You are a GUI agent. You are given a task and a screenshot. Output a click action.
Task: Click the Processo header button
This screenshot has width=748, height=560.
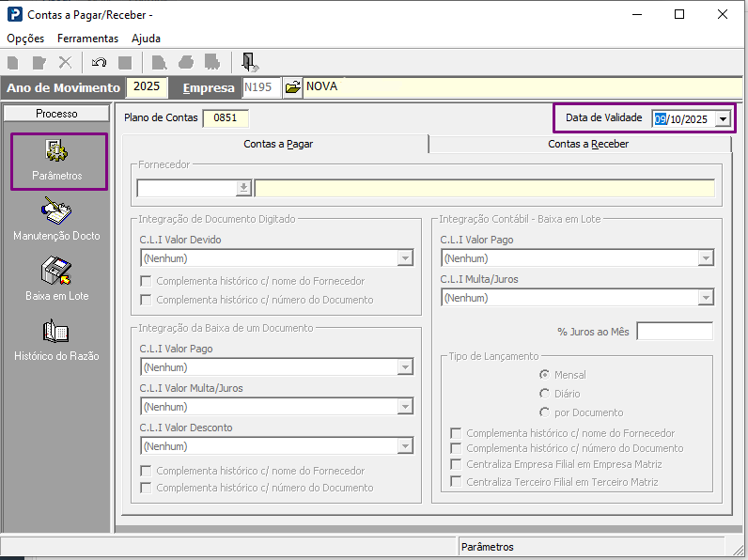pyautogui.click(x=56, y=114)
